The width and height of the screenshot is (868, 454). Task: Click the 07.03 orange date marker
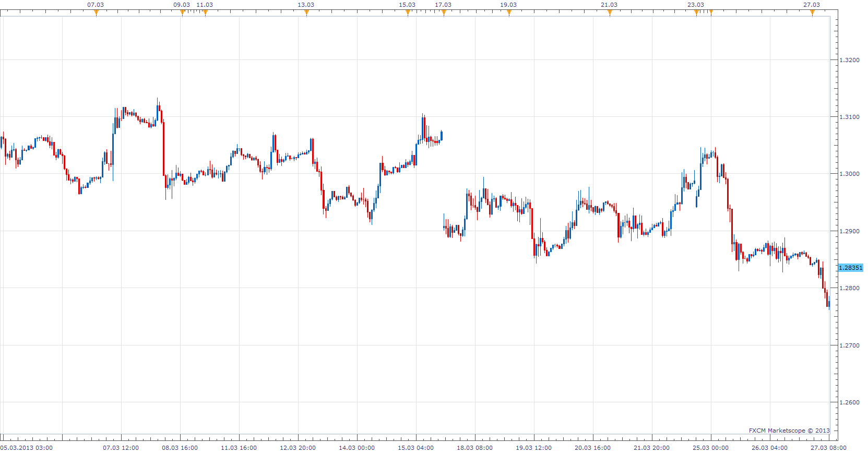click(x=96, y=13)
